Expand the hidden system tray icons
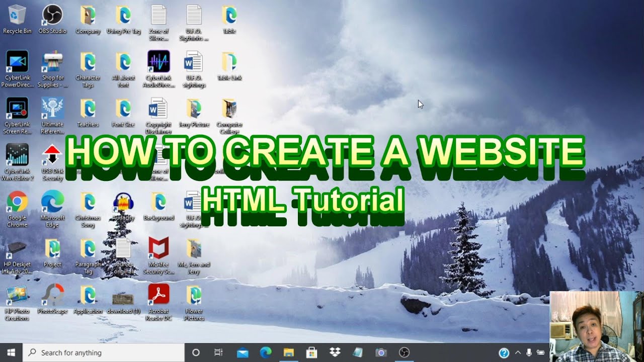The height and width of the screenshot is (362, 644). click(518, 352)
